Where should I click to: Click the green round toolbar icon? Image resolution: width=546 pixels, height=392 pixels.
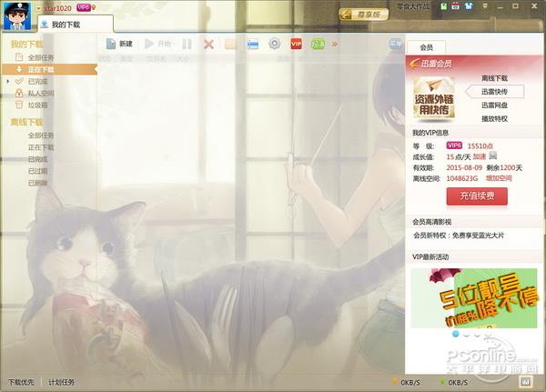click(x=318, y=45)
